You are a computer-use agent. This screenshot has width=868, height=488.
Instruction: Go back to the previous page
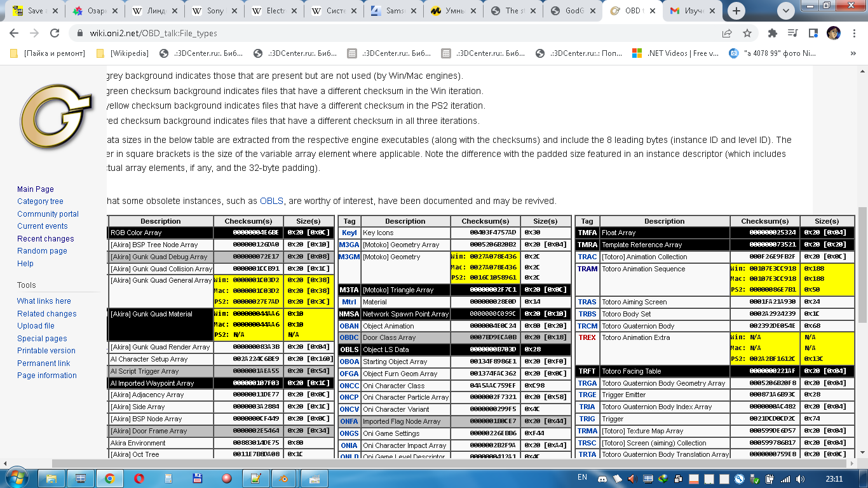click(14, 33)
